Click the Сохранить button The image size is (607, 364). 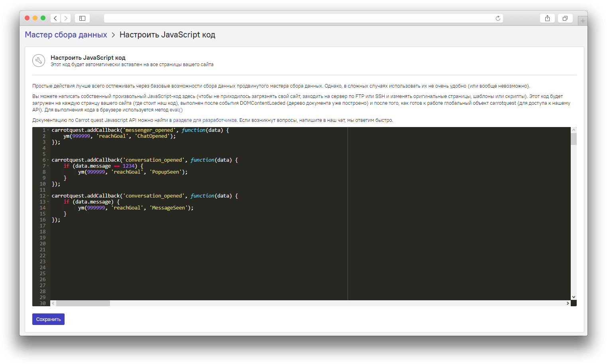[x=48, y=319]
